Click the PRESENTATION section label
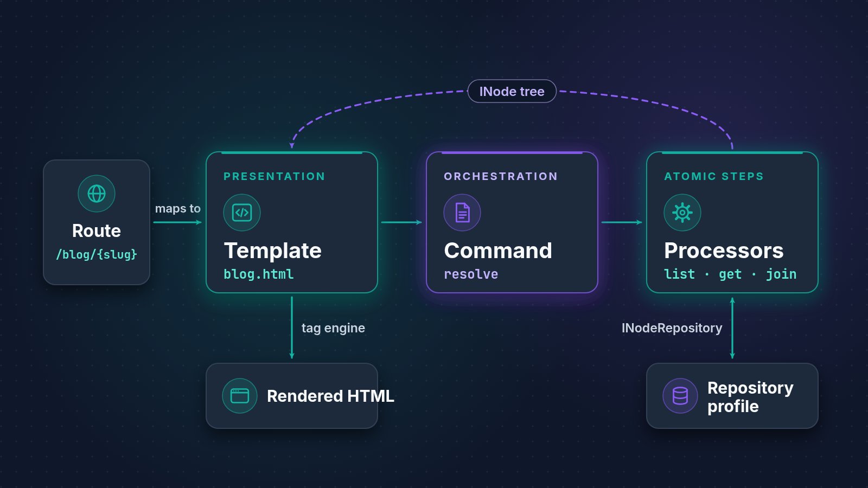 [275, 176]
